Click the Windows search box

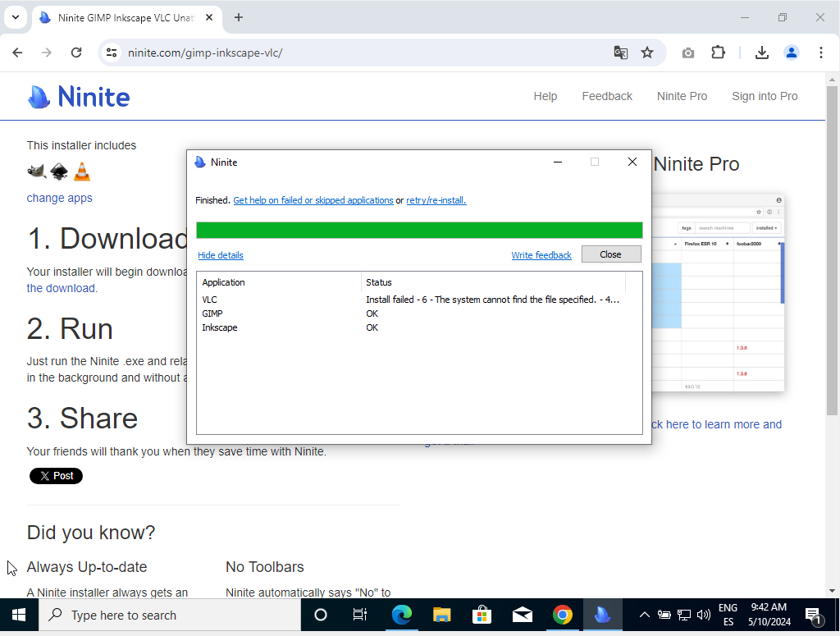169,615
